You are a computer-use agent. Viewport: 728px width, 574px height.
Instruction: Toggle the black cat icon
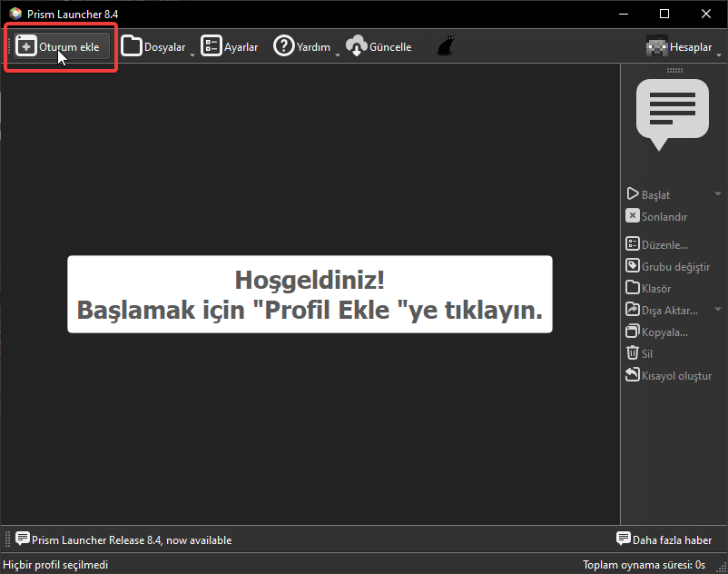[446, 46]
